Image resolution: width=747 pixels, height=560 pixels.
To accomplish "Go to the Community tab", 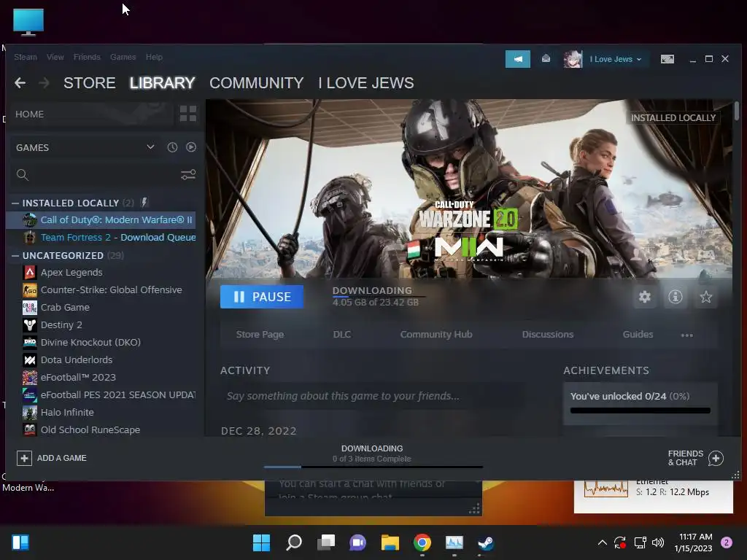I will (x=256, y=83).
